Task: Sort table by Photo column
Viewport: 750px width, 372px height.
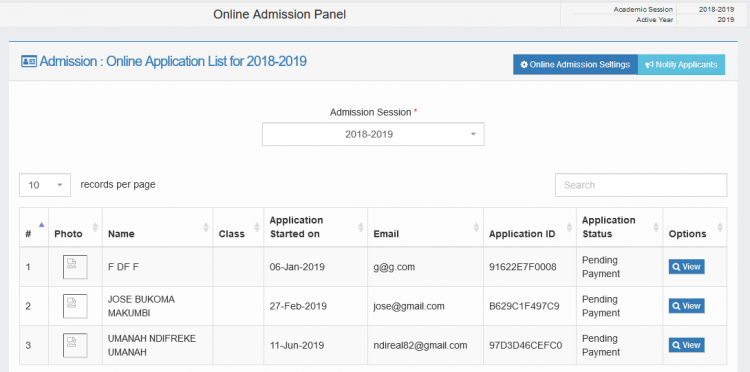Action: (x=76, y=227)
